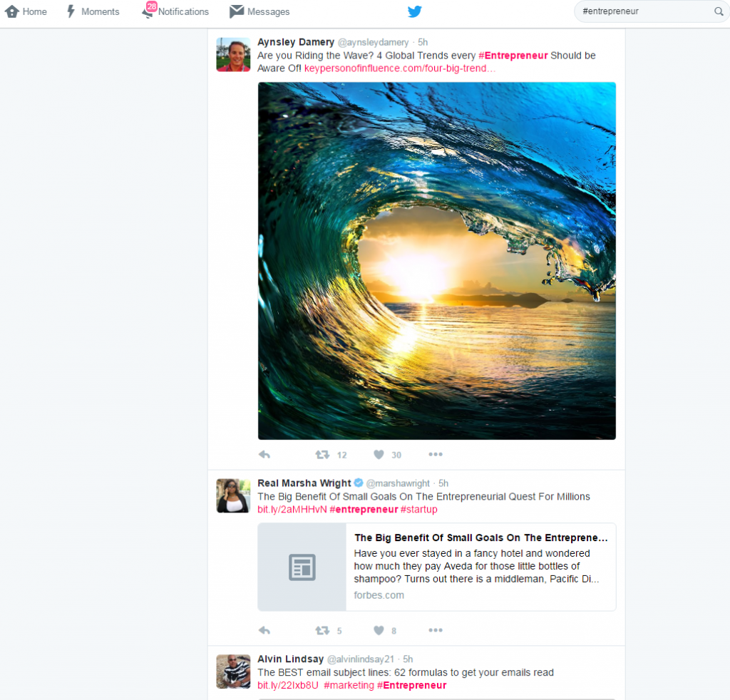Open the #startup hashtag

pyautogui.click(x=419, y=510)
